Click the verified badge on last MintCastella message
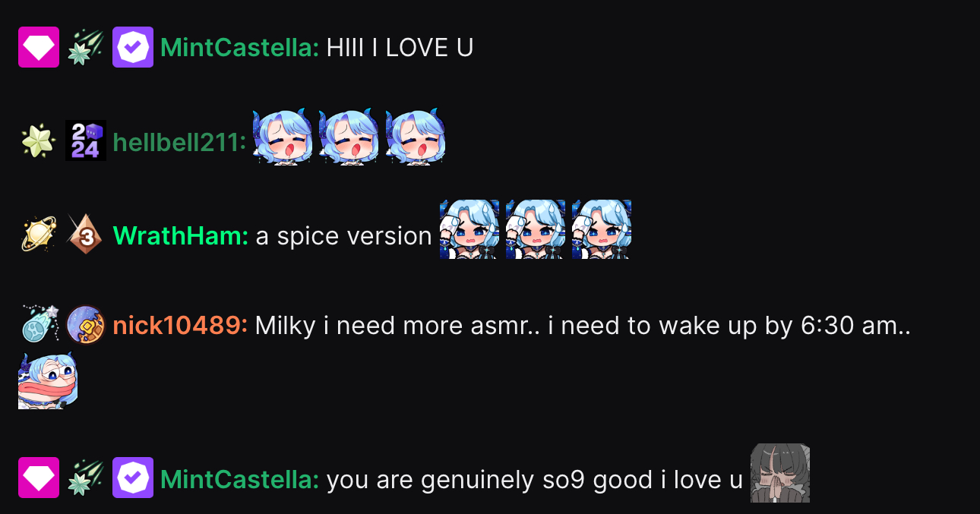The height and width of the screenshot is (514, 980). coord(133,478)
